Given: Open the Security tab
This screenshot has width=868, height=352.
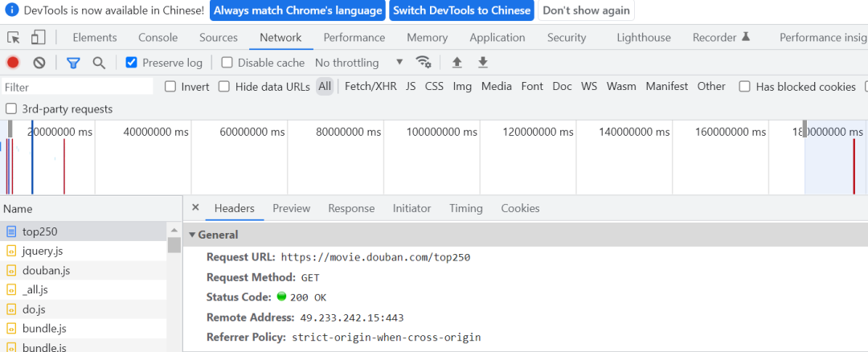Looking at the screenshot, I should click(567, 38).
